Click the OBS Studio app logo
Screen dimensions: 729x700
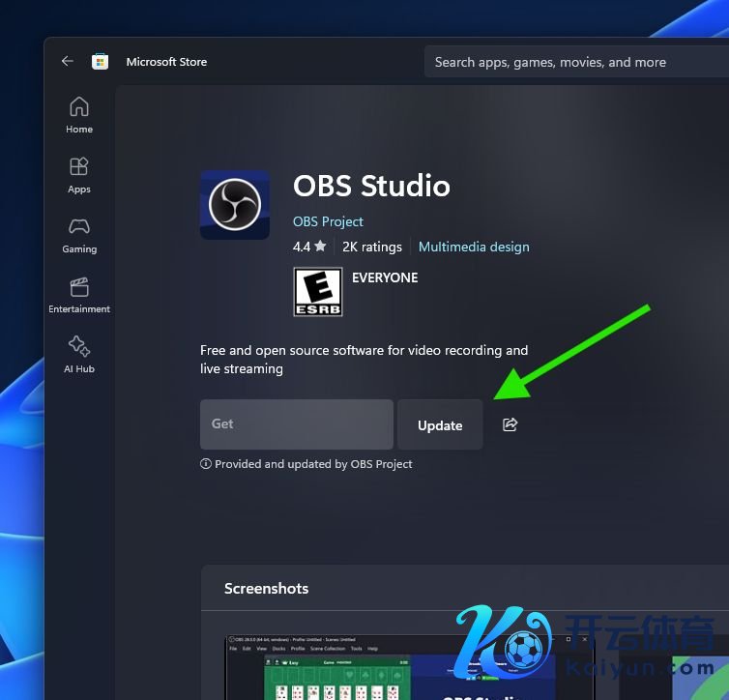point(235,205)
